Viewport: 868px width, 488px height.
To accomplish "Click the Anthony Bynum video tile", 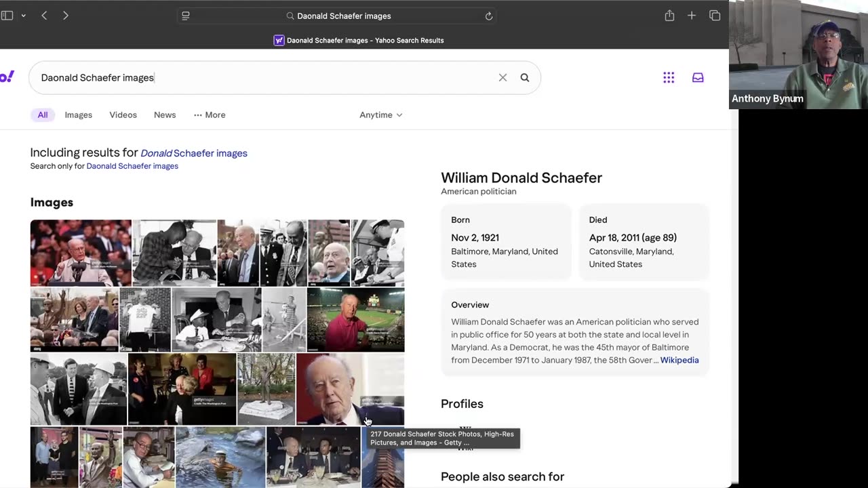I will 798,54.
